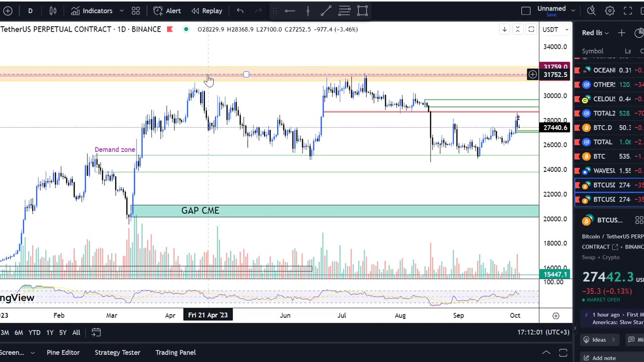Image resolution: width=644 pixels, height=362 pixels.
Task: Select the OCEAN row in the watchlist
Action: (609, 70)
